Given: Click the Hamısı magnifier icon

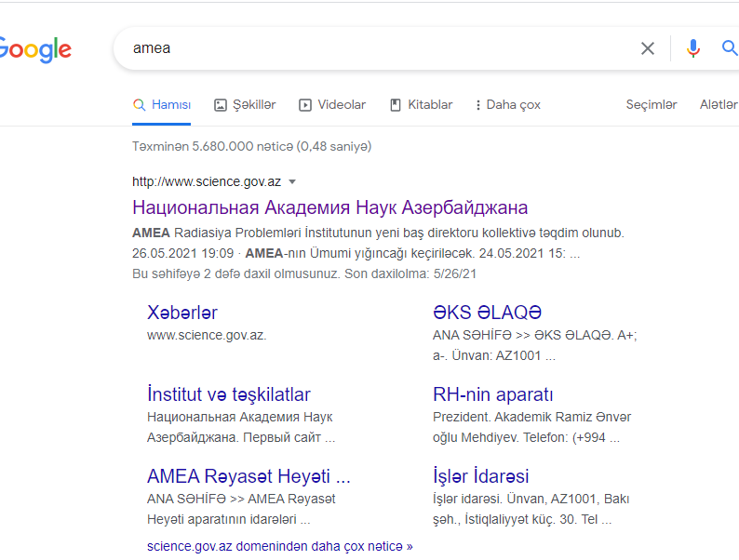Looking at the screenshot, I should 139,104.
